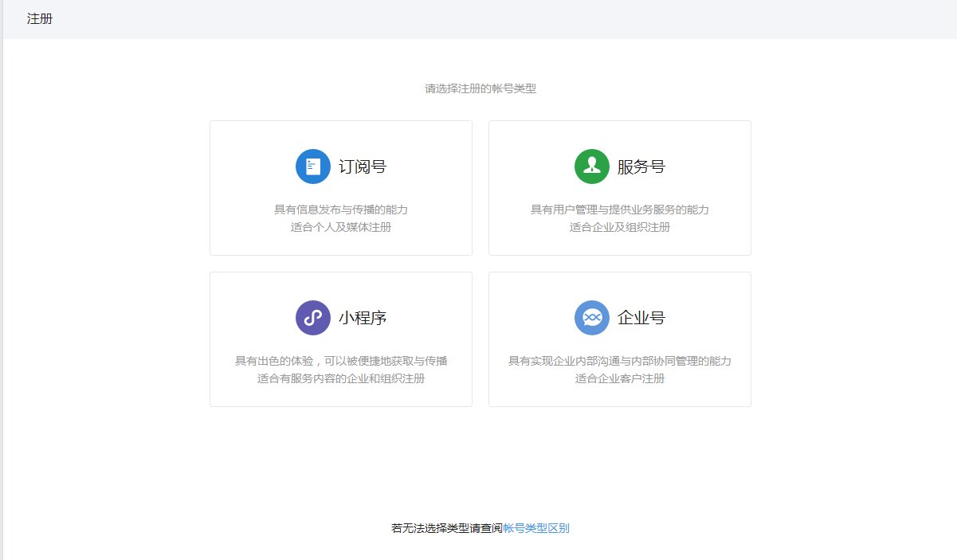Click the green 服务号 person icon

pos(590,166)
